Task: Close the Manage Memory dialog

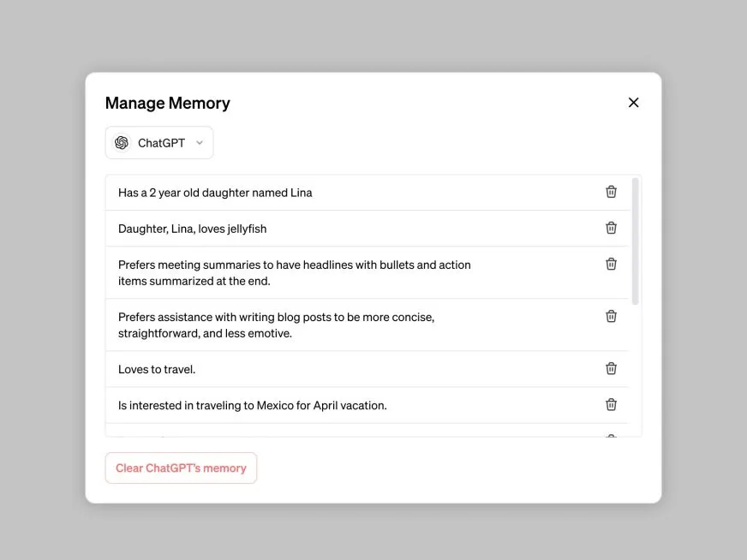Action: [633, 103]
